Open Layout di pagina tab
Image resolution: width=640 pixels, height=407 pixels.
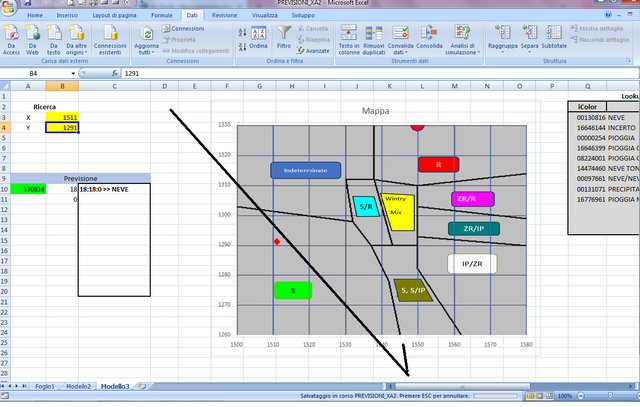click(114, 15)
